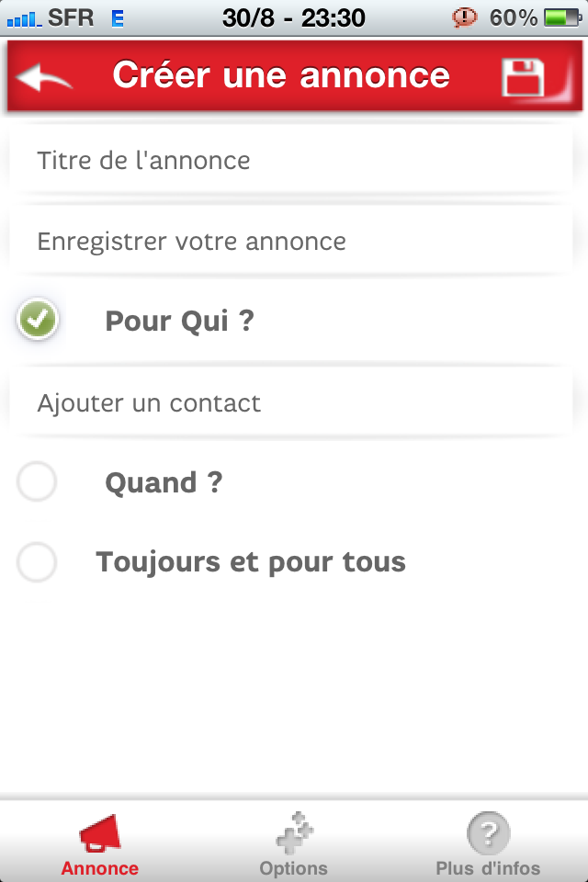Tap Ajouter un contact row

click(x=291, y=402)
